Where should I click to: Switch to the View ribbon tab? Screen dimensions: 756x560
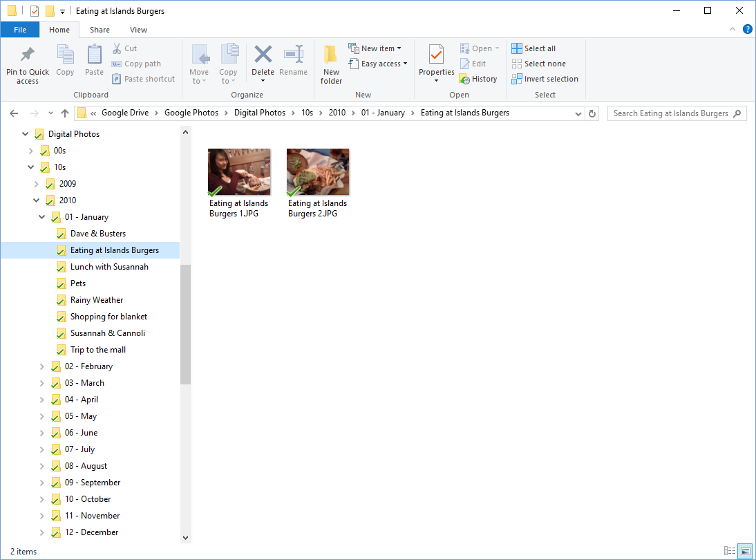[x=138, y=30]
